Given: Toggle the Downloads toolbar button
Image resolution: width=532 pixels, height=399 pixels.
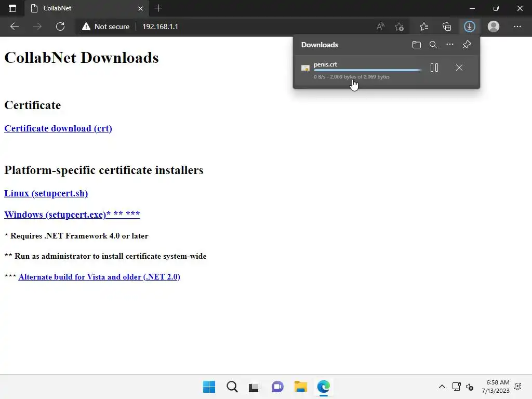Looking at the screenshot, I should pyautogui.click(x=470, y=26).
